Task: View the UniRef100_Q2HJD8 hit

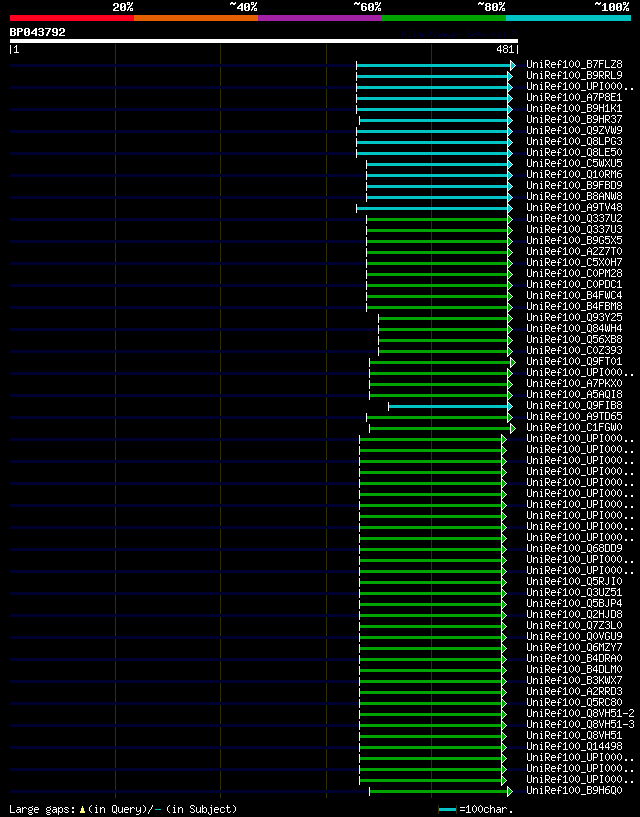Action: 574,614
